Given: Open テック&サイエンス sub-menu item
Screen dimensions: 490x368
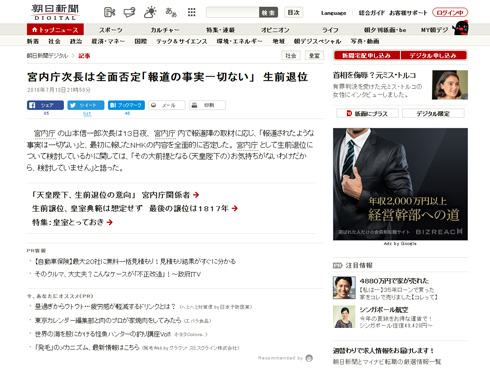Looking at the screenshot, I should [182, 41].
